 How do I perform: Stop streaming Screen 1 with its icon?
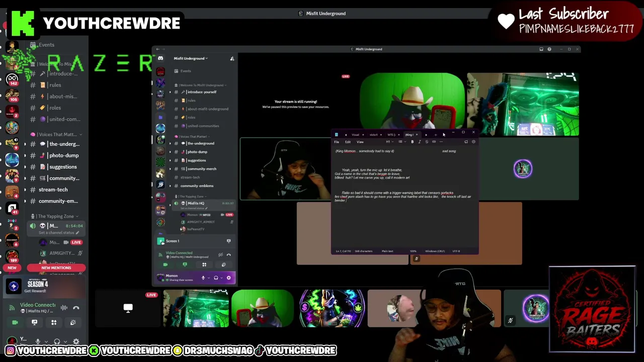228,241
